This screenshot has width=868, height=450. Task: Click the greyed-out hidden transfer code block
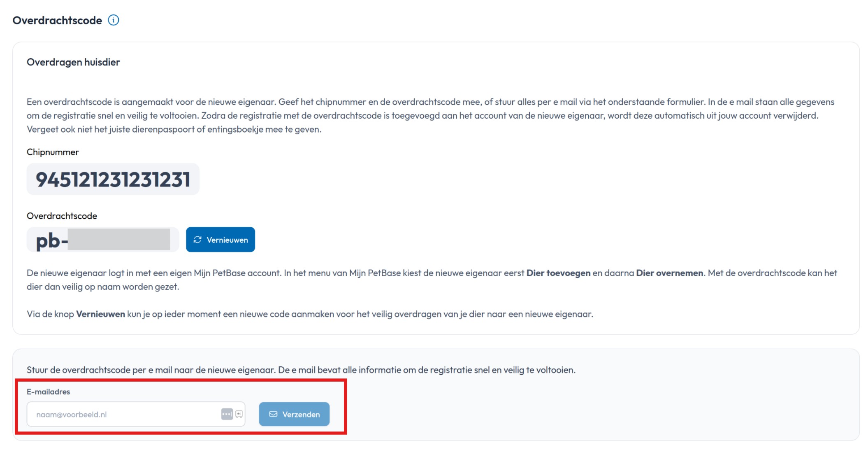(x=119, y=240)
